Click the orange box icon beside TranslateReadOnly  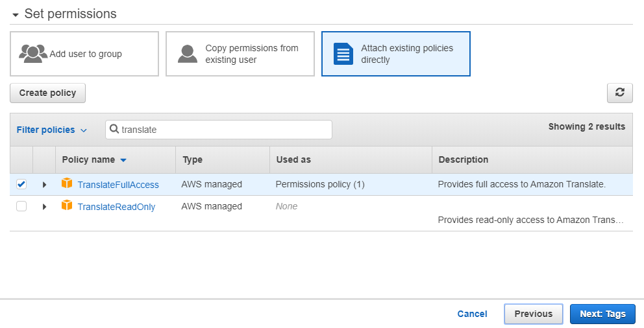[x=66, y=205]
